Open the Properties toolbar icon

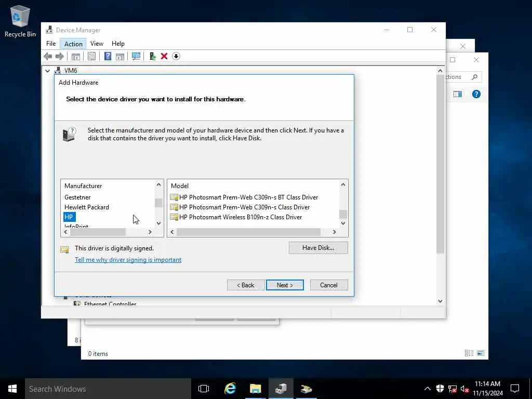tap(91, 56)
